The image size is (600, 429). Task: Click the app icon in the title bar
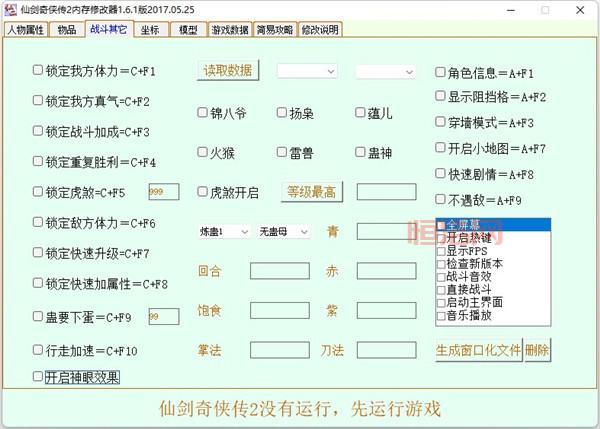10,9
